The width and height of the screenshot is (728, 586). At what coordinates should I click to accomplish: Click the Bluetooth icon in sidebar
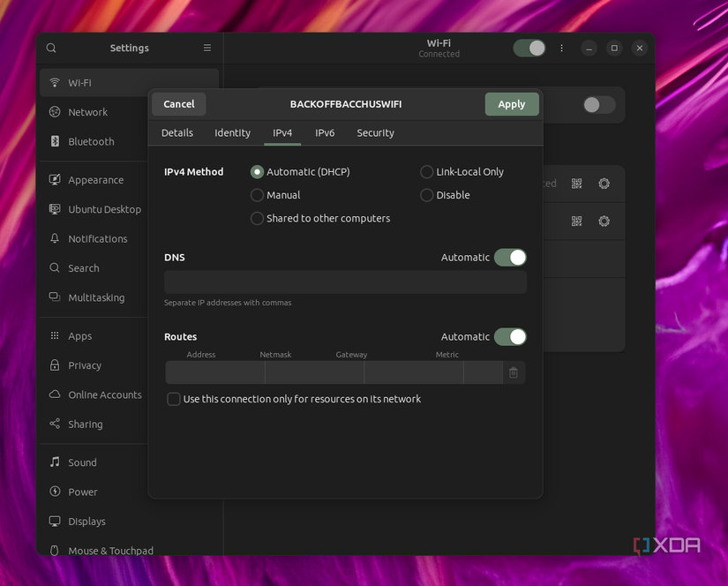tap(55, 141)
